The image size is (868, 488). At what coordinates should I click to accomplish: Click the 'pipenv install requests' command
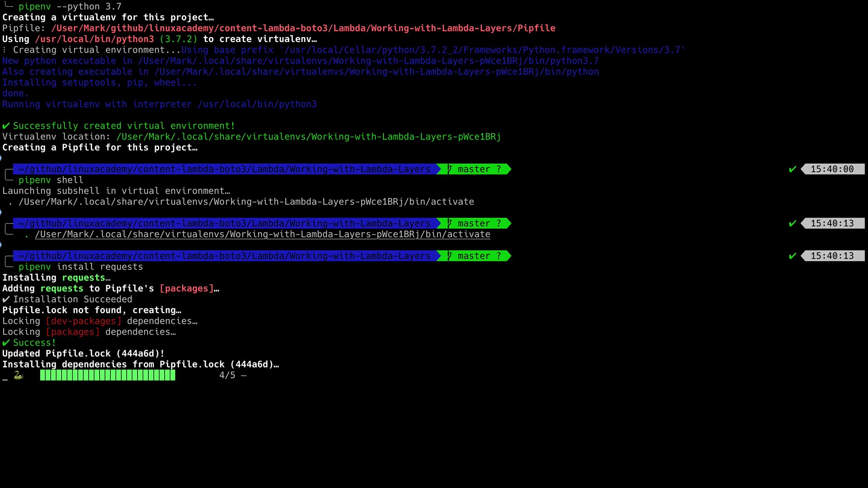[x=80, y=267]
